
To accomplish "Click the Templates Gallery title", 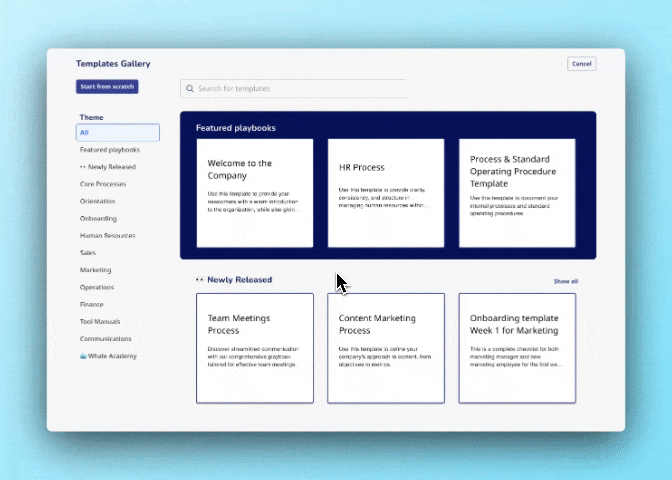I will 113,63.
